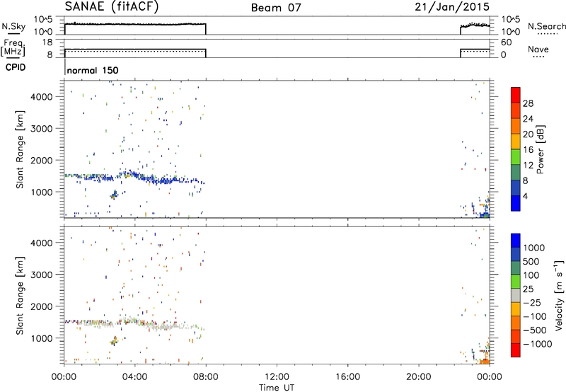Click the orange scatter cluster at the bottom right of the velocity panel
The width and height of the screenshot is (566, 392).
pyautogui.click(x=484, y=361)
